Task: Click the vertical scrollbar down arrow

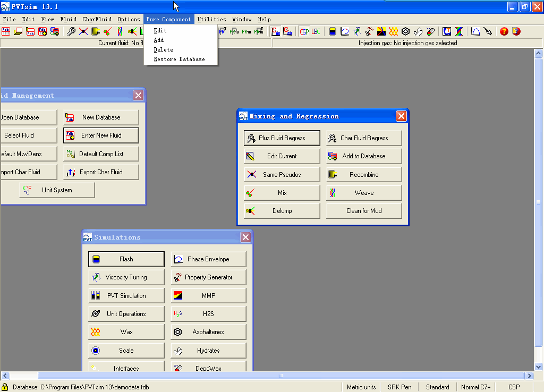Action: tap(539, 367)
